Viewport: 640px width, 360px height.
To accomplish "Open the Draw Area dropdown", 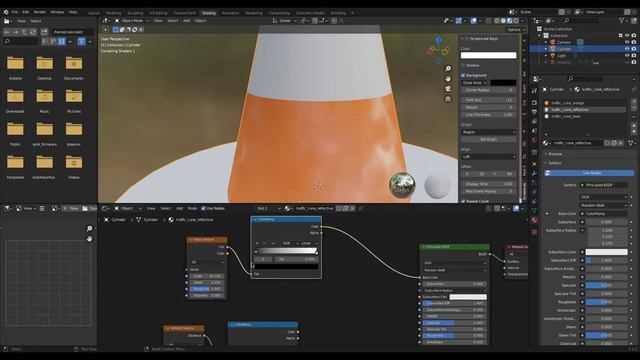I will 474,83.
